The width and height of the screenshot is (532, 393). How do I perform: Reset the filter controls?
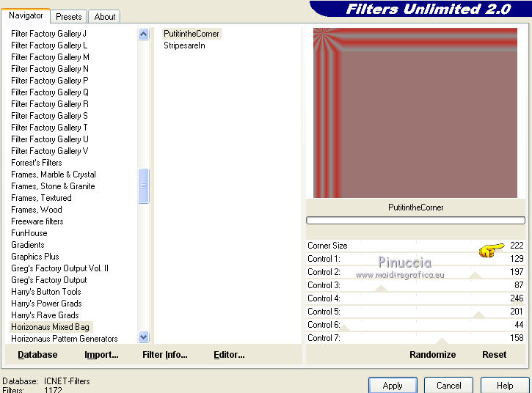pos(495,355)
